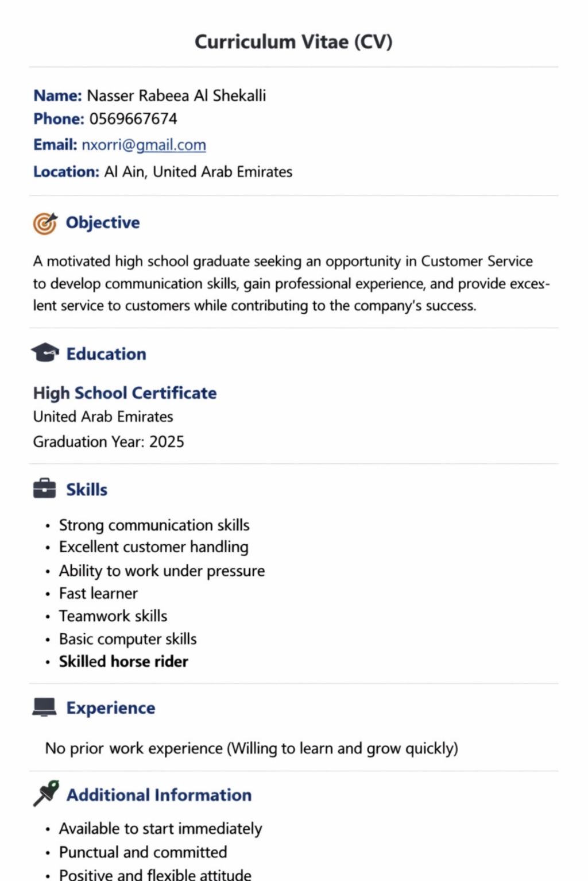This screenshot has width=588, height=881.
Task: Click the laptop icon beside Experience
Action: 44,707
